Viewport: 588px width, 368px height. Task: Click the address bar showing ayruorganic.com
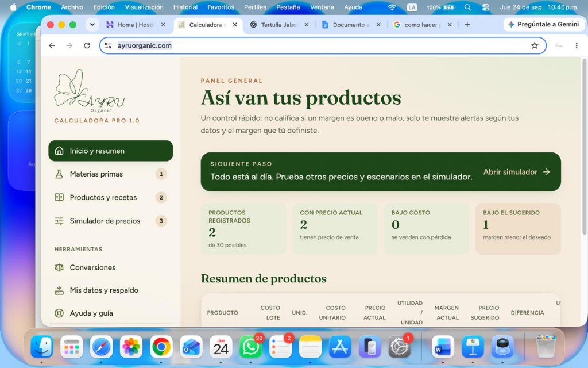pos(323,45)
